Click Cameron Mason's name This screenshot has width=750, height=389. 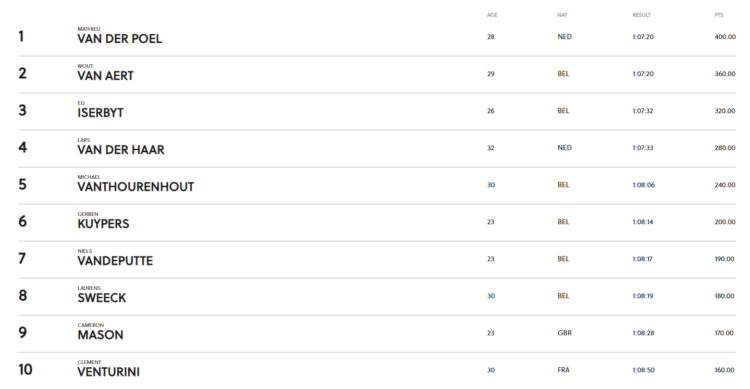click(x=100, y=334)
